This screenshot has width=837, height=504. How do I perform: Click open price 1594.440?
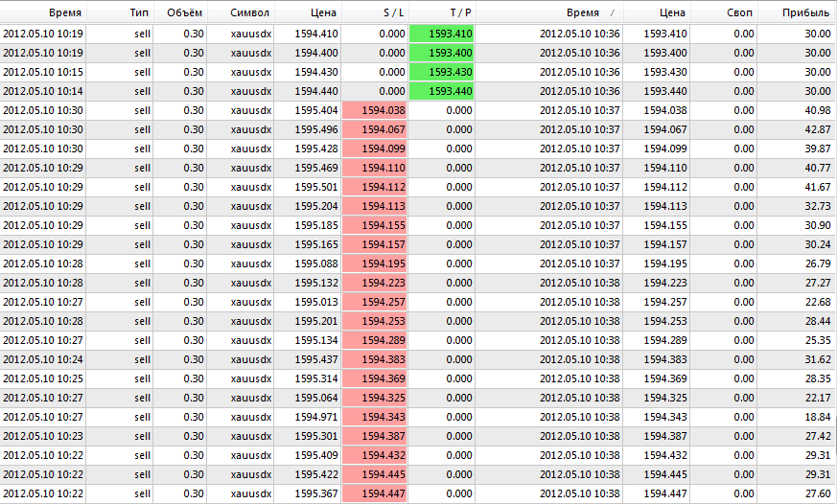(x=316, y=91)
